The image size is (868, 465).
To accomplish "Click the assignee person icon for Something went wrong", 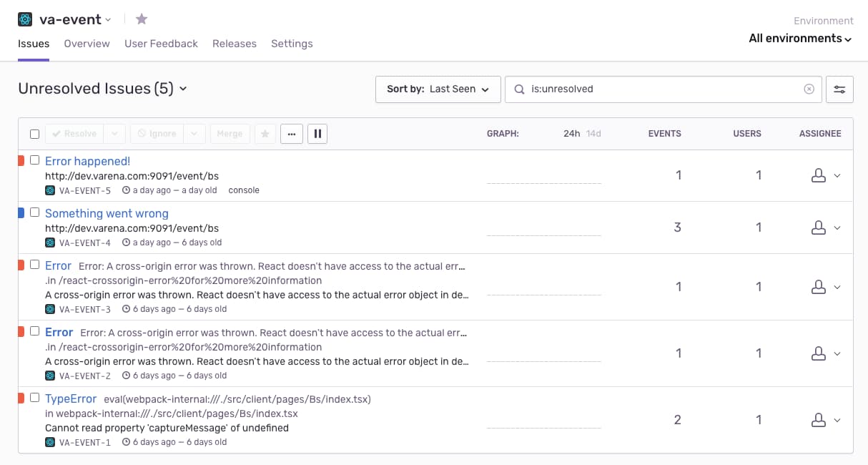I will tap(819, 227).
